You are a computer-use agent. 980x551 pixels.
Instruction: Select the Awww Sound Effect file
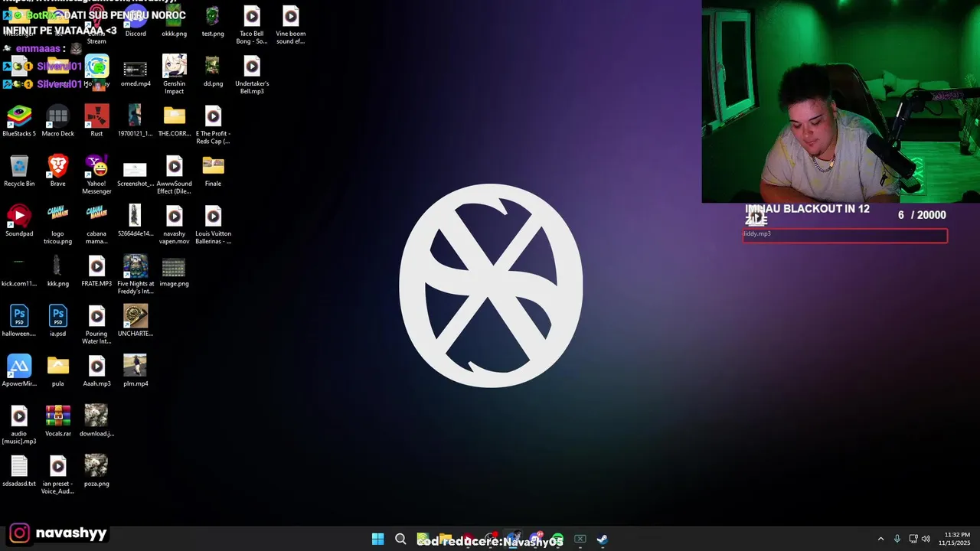[x=174, y=174]
